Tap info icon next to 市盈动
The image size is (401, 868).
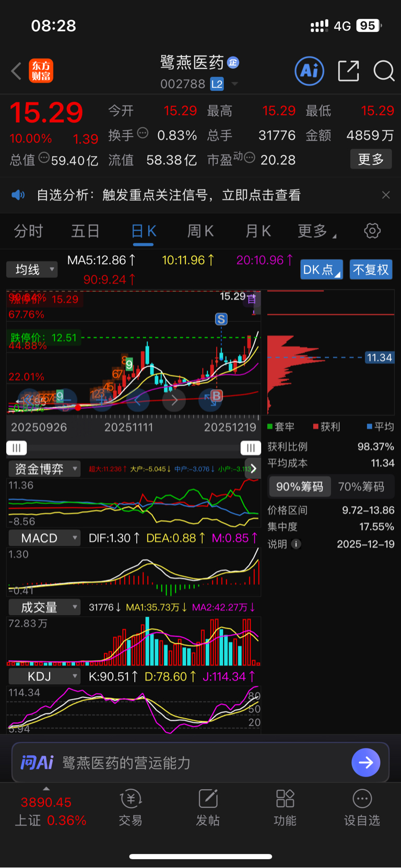click(x=250, y=157)
